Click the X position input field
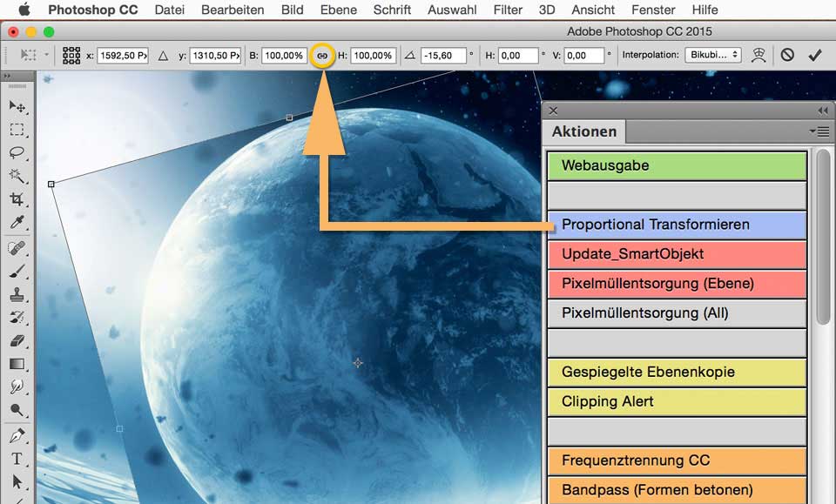 click(x=123, y=56)
